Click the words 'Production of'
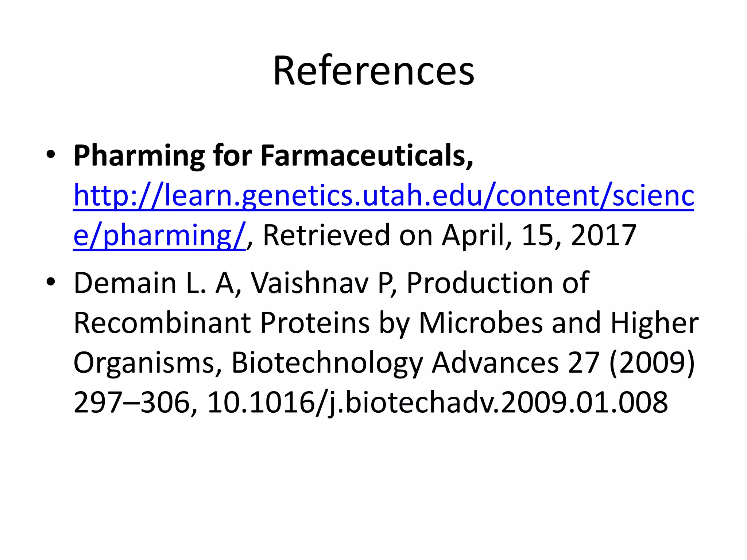 pos(498,283)
